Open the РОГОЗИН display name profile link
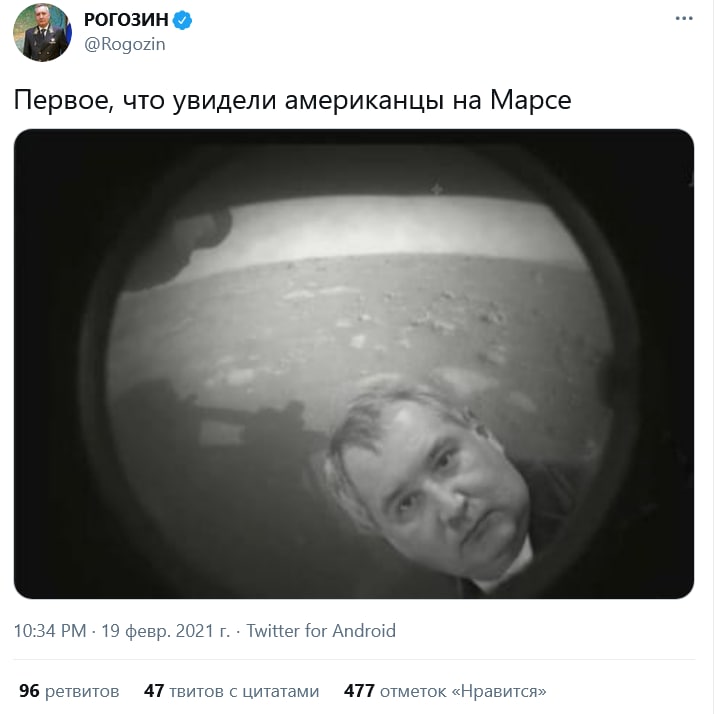Viewport: 717px width, 714px height. pos(126,20)
